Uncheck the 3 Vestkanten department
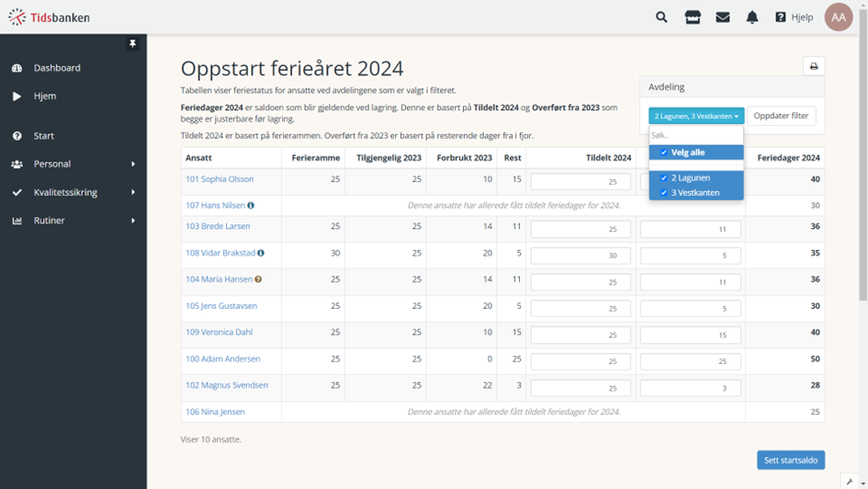Screen dimensions: 868x489 [664, 193]
